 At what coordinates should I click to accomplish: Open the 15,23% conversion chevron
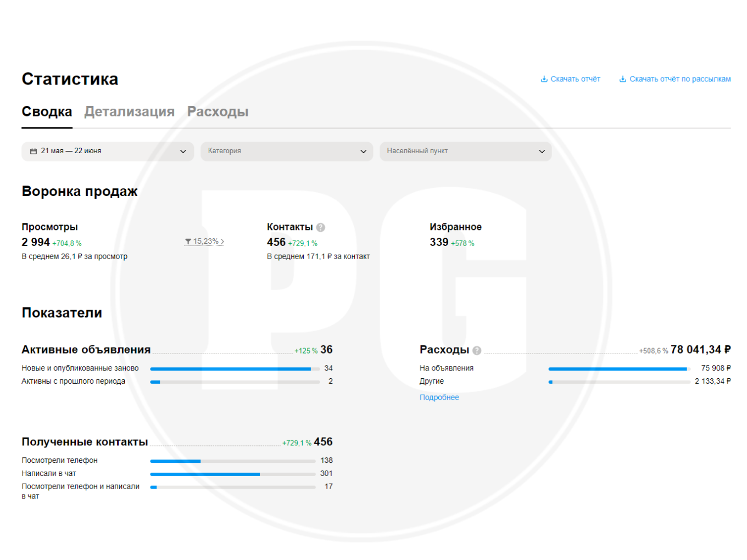point(222,242)
